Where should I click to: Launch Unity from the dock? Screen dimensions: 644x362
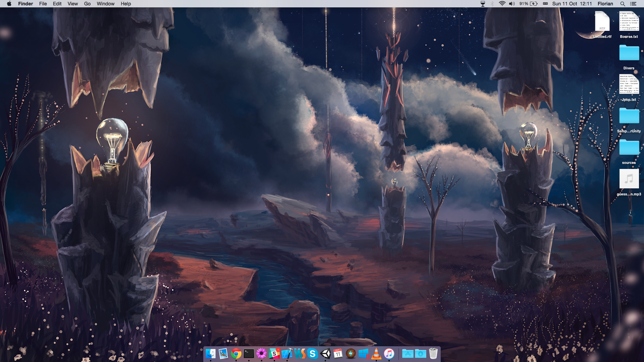pyautogui.click(x=325, y=354)
